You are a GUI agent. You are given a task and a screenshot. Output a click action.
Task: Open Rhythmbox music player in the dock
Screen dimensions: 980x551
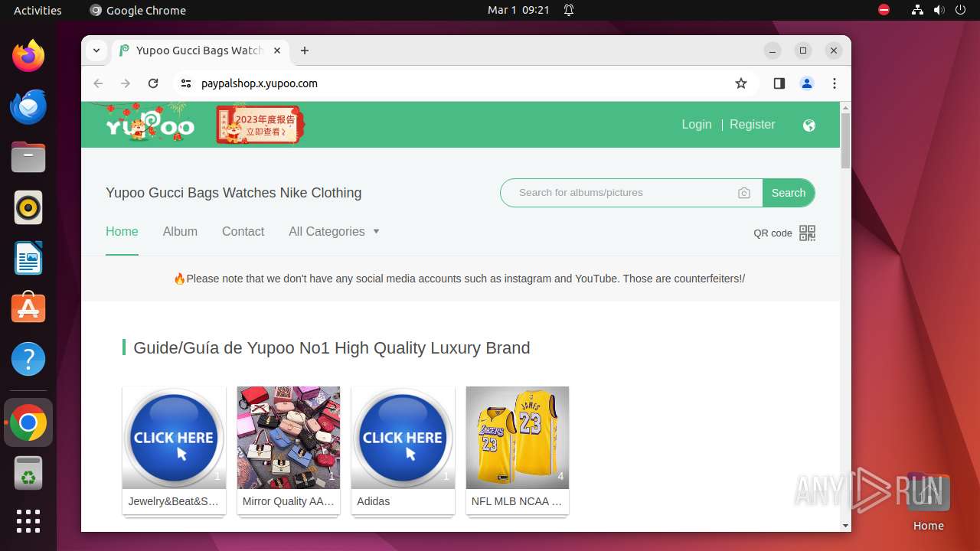click(x=28, y=207)
